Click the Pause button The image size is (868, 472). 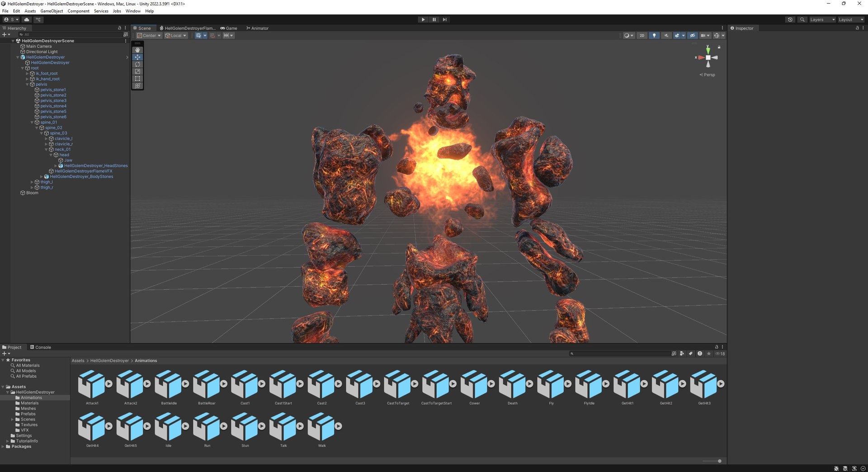434,19
